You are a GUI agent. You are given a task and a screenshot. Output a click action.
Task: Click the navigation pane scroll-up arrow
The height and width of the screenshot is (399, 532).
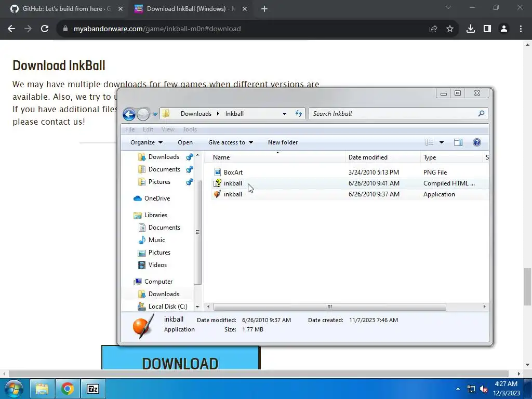(197, 155)
